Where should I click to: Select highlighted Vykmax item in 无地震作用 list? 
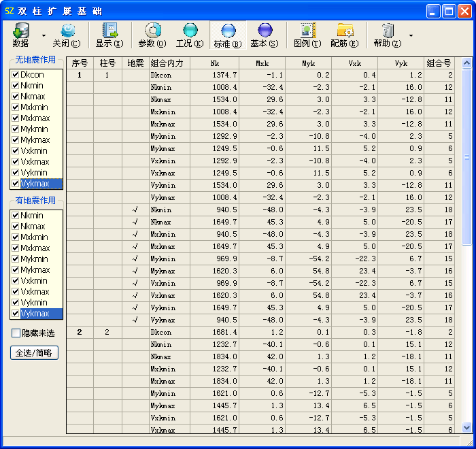pyautogui.click(x=35, y=184)
